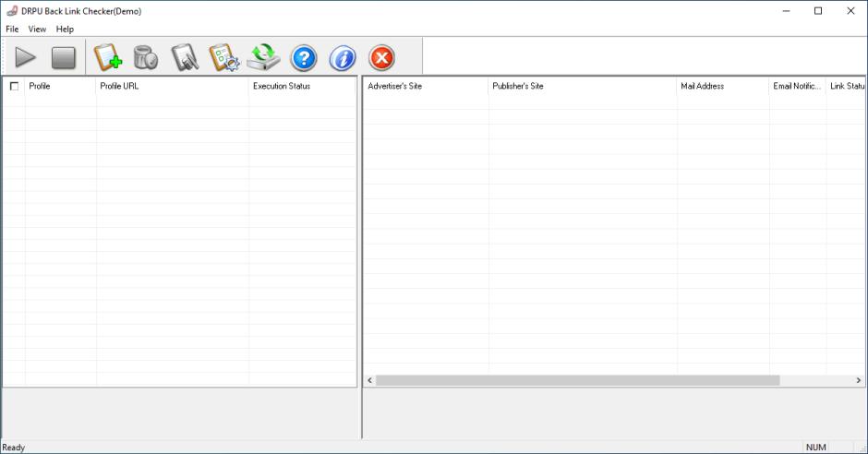Click the stamp document toolbar icon

[185, 57]
